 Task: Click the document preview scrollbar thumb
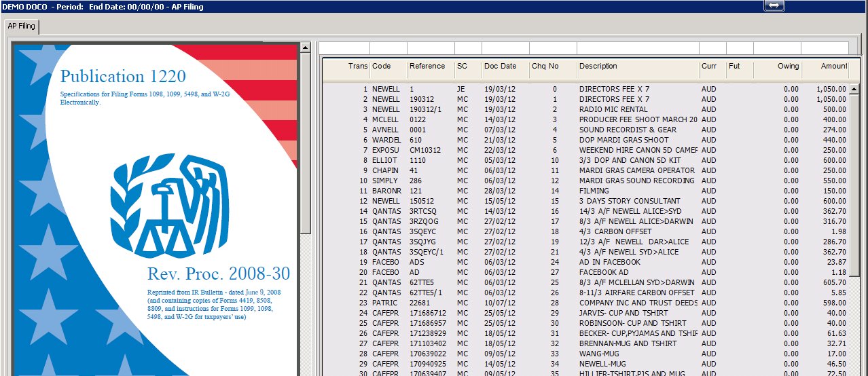click(305, 143)
